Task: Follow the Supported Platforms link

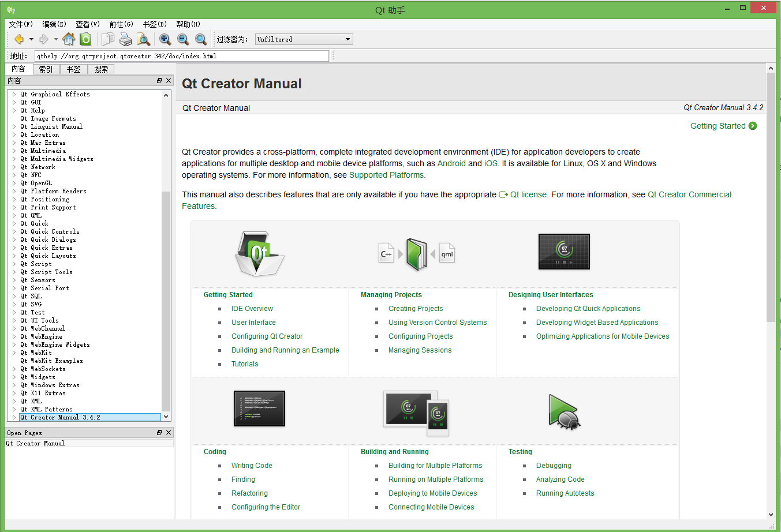Action: [386, 175]
